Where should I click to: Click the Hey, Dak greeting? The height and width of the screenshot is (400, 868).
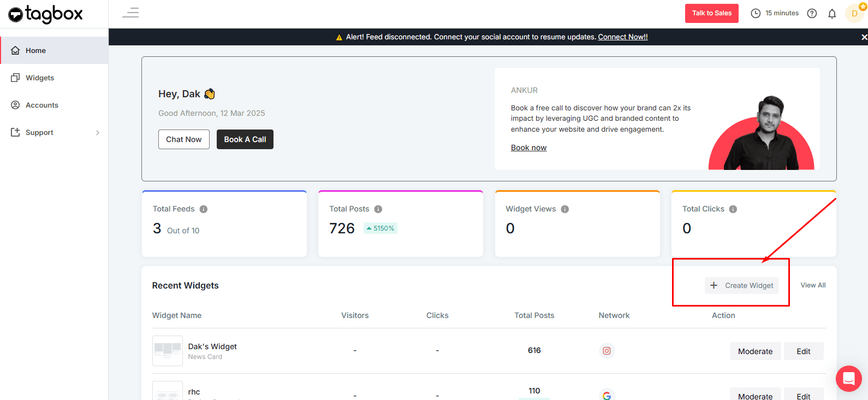click(x=187, y=94)
